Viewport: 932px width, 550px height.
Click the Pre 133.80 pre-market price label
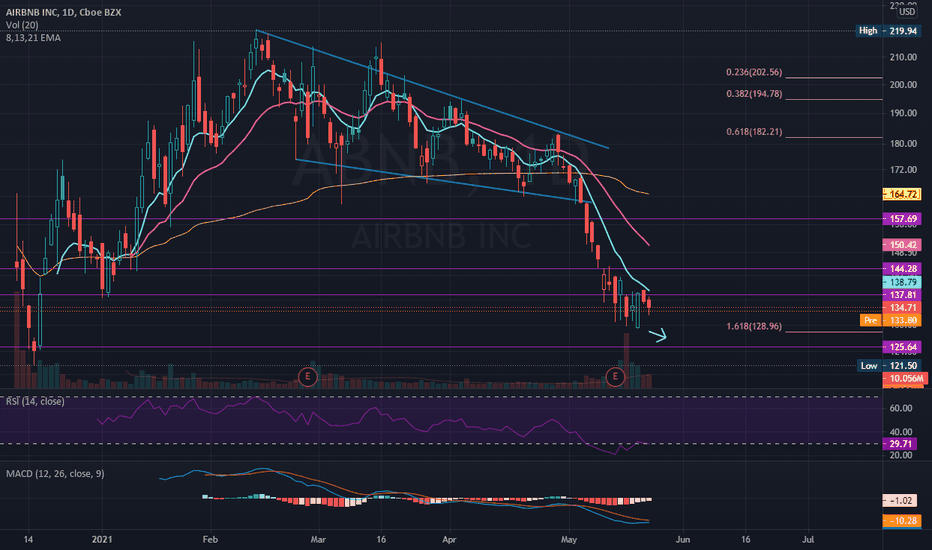pos(890,320)
